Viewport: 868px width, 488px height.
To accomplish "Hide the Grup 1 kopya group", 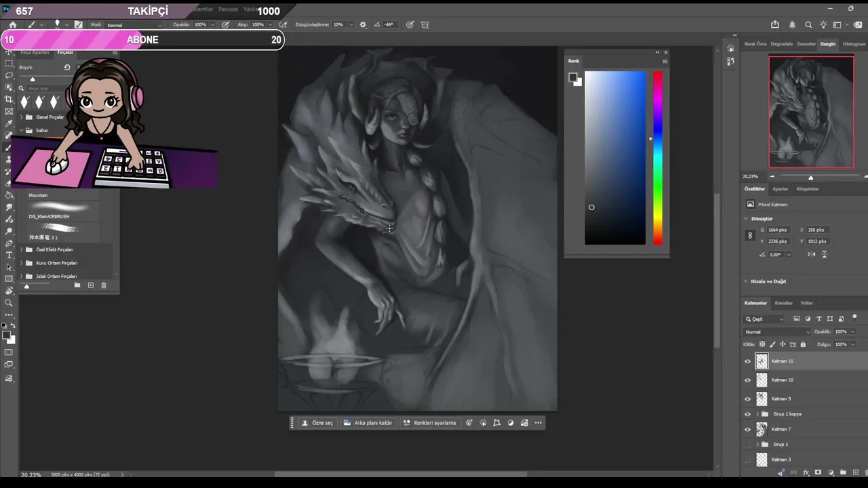I will [x=747, y=414].
